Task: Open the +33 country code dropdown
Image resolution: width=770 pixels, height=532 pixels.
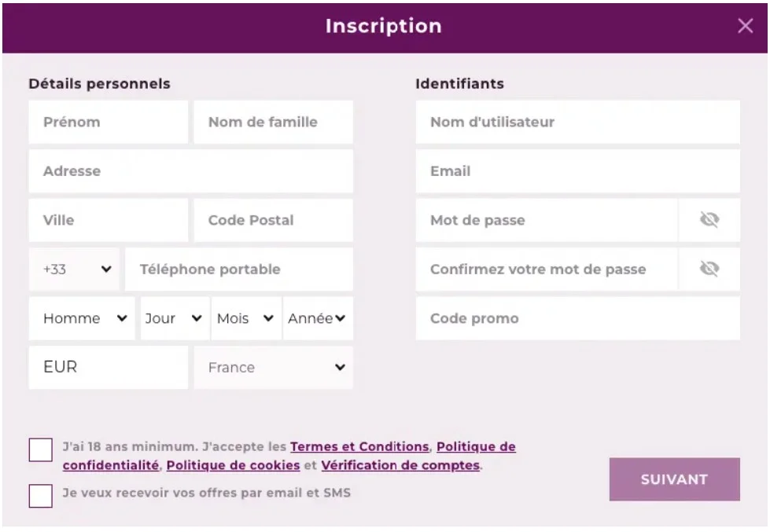Action: (74, 269)
